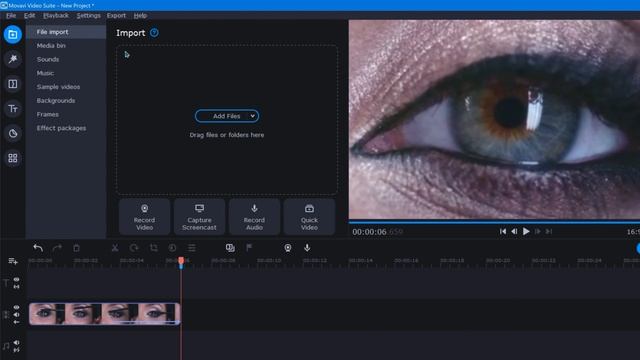Open the Stickers clock-shaped icon panel

13,133
